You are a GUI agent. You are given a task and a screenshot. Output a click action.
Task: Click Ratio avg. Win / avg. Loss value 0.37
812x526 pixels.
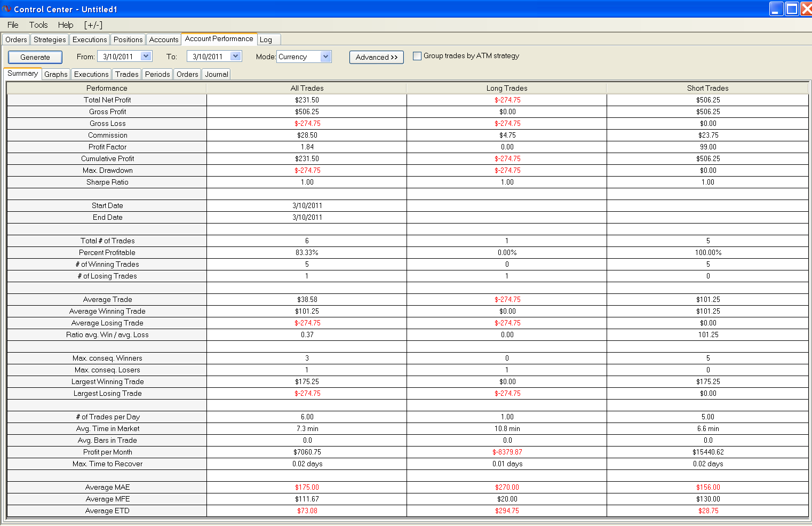pos(307,334)
